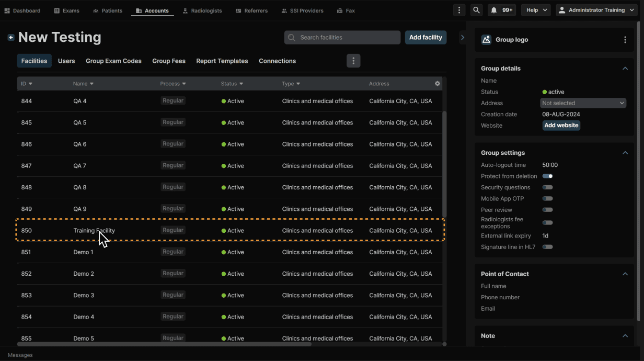Image resolution: width=644 pixels, height=361 pixels.
Task: Collapse the Note section
Action: tap(625, 336)
